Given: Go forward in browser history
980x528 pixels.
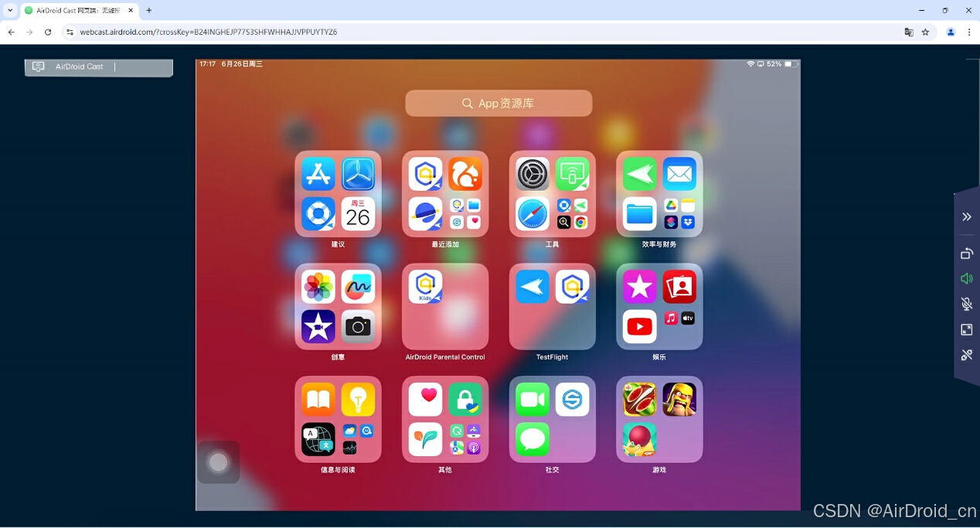Looking at the screenshot, I should (29, 32).
